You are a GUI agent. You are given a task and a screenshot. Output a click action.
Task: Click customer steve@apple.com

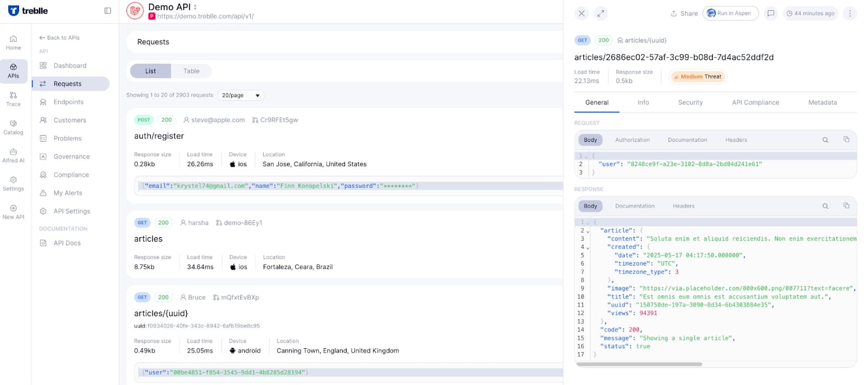[x=214, y=120]
